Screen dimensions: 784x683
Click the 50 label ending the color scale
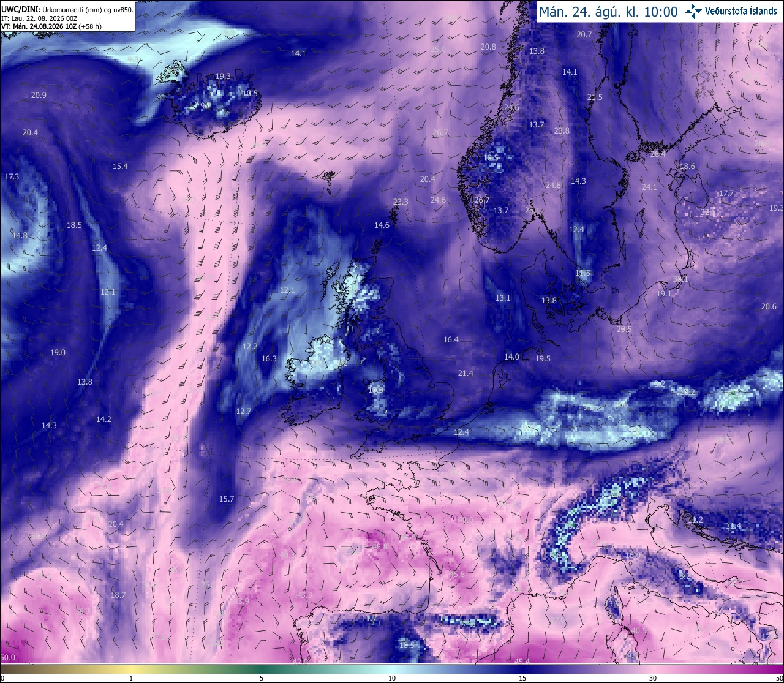coord(779,678)
